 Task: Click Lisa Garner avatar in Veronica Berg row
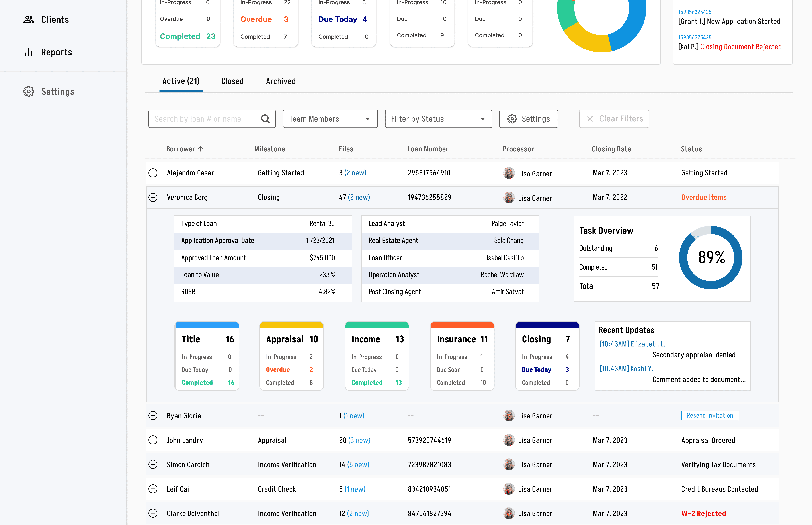(x=509, y=197)
